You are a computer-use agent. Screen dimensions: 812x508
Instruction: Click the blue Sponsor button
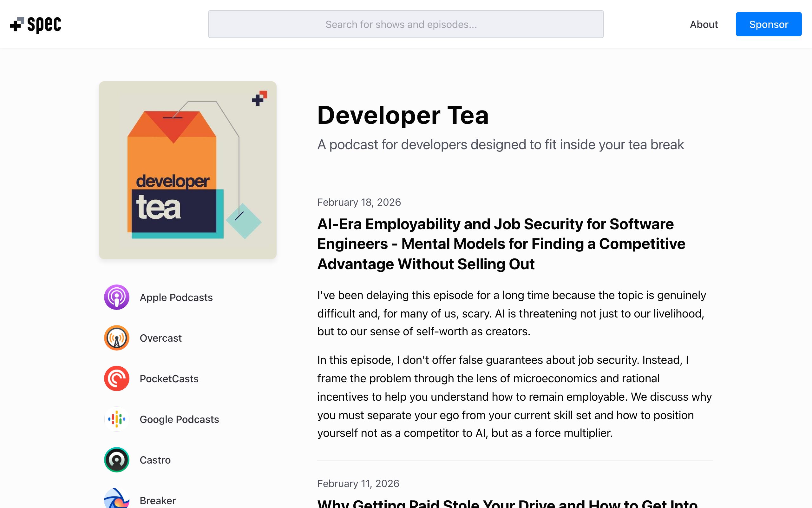(x=768, y=24)
